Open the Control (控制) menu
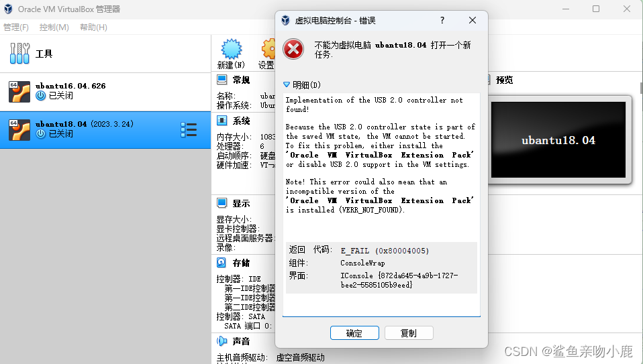Image resolution: width=643 pixels, height=364 pixels. point(54,27)
